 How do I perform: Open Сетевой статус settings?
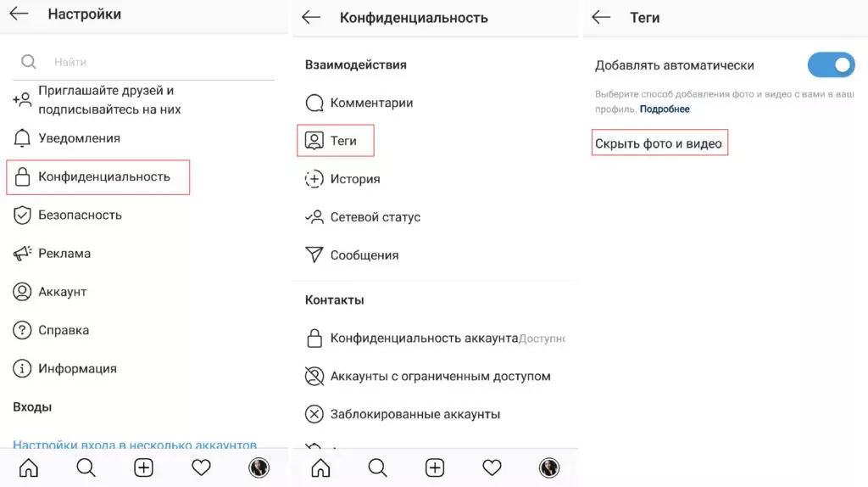(x=376, y=217)
